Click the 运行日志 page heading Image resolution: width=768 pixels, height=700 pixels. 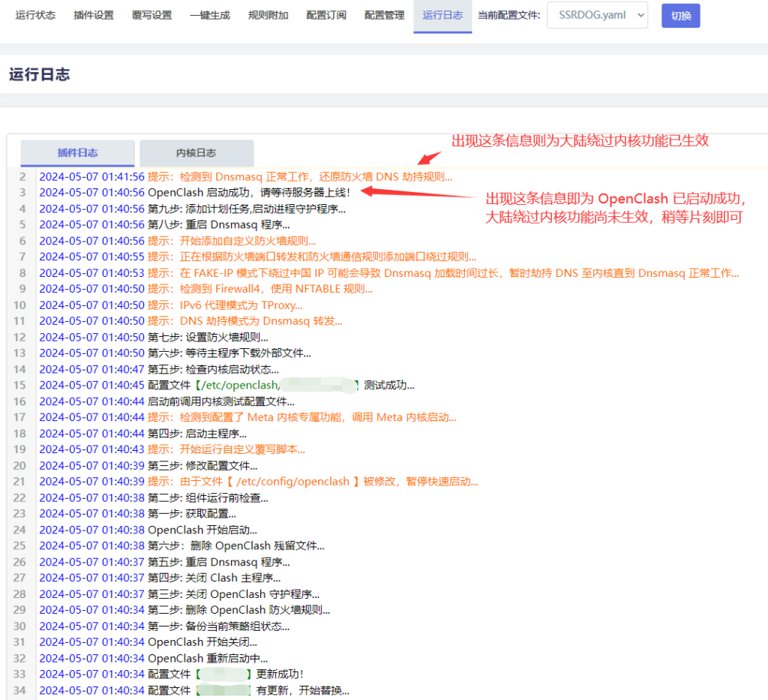tap(40, 74)
